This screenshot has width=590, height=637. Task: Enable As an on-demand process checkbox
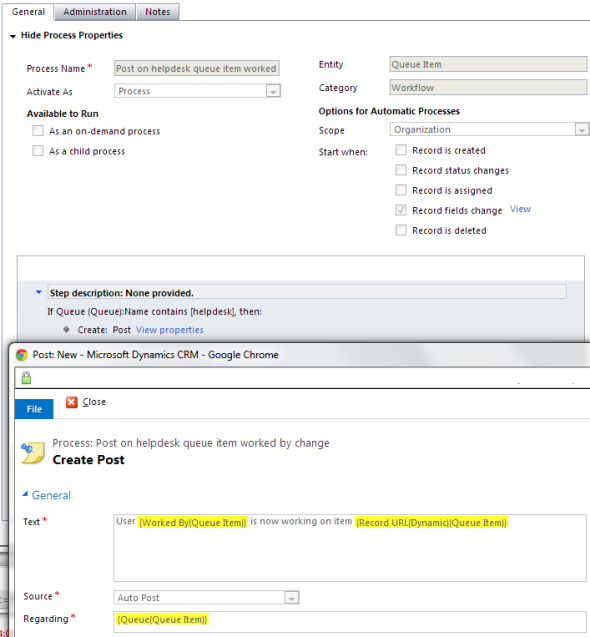pos(38,131)
